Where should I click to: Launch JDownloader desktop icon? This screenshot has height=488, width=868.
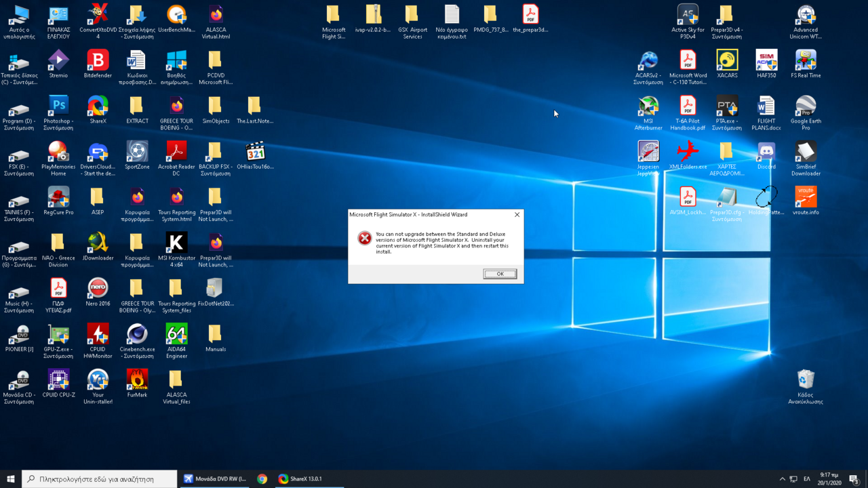[x=98, y=246]
